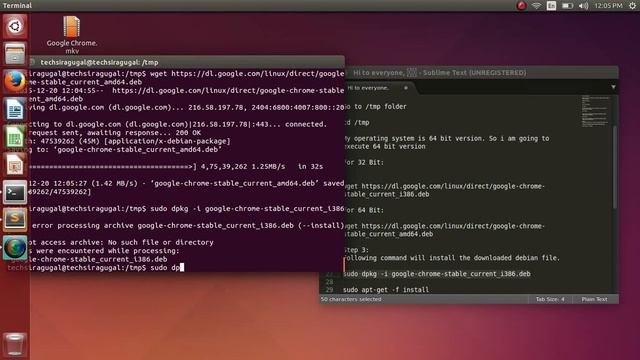Click 'For 32 Bit:' text in Sublime
This screenshot has width=640, height=360.
point(364,162)
